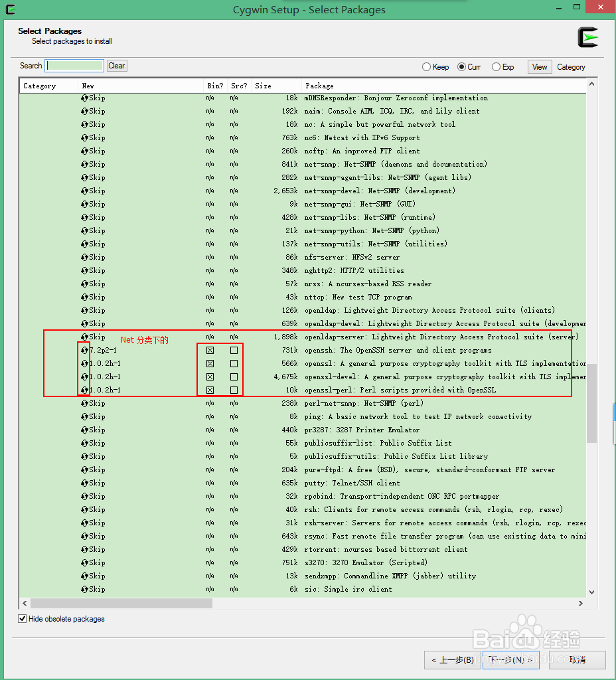Clear the search field with Clear button

tap(117, 66)
